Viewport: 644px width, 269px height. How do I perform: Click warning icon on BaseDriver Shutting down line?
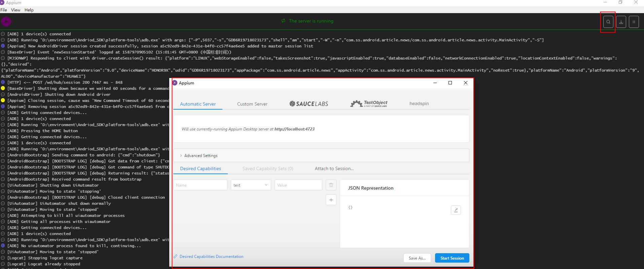tap(3, 88)
